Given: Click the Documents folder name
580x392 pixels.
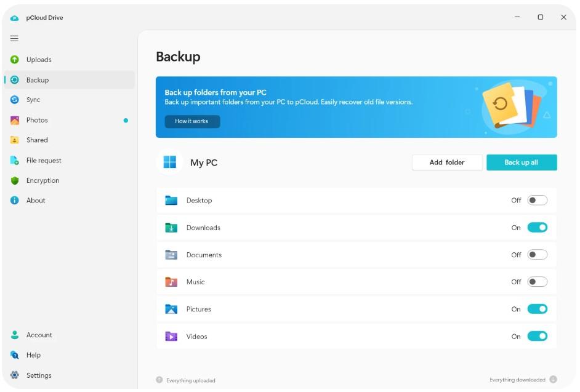Looking at the screenshot, I should (x=204, y=255).
